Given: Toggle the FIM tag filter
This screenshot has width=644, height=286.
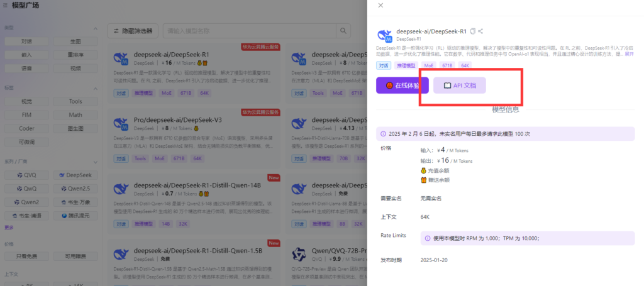Looking at the screenshot, I should pyautogui.click(x=26, y=115).
